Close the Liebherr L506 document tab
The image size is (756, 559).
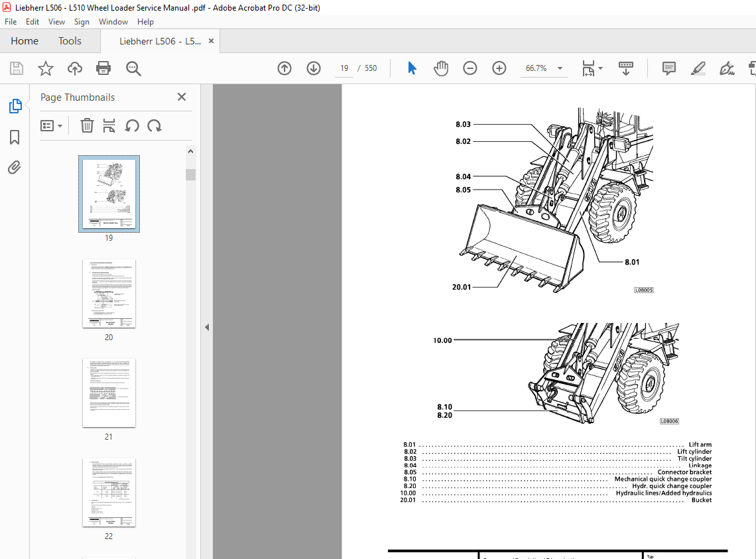tap(211, 41)
